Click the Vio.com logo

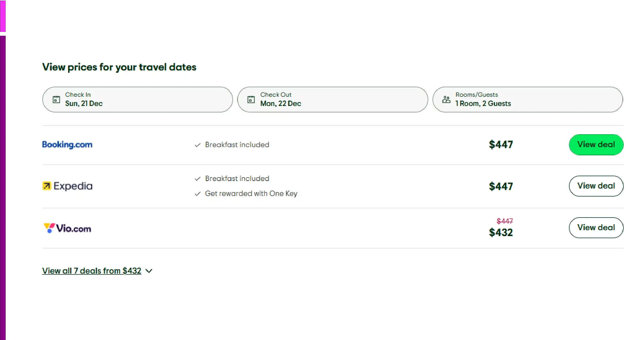pyautogui.click(x=67, y=228)
